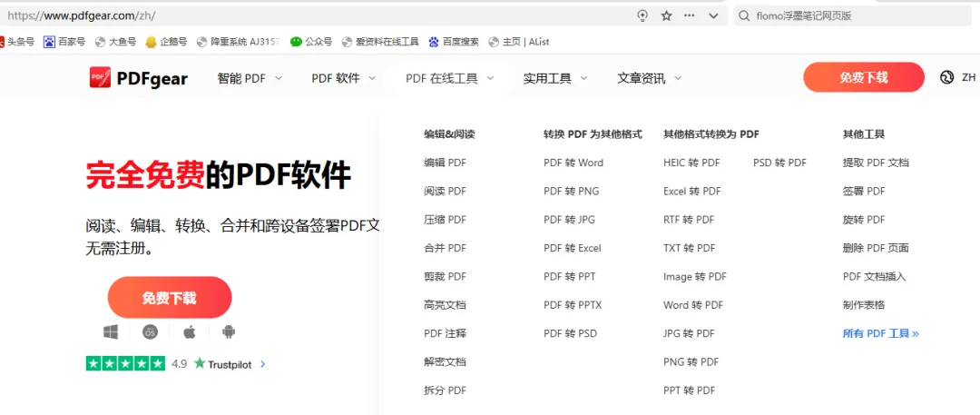Open JPG 转 PDF
Image resolution: width=980 pixels, height=415 pixels.
coord(689,333)
